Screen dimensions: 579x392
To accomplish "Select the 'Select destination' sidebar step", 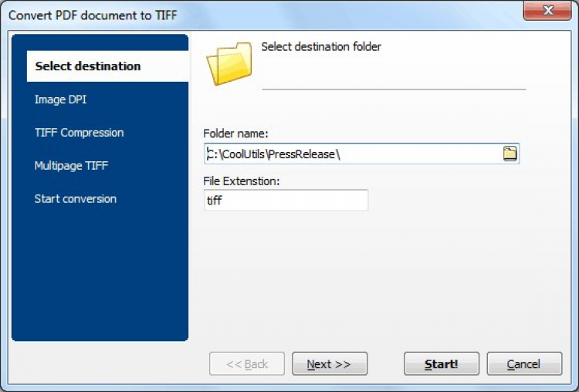I will (x=88, y=66).
